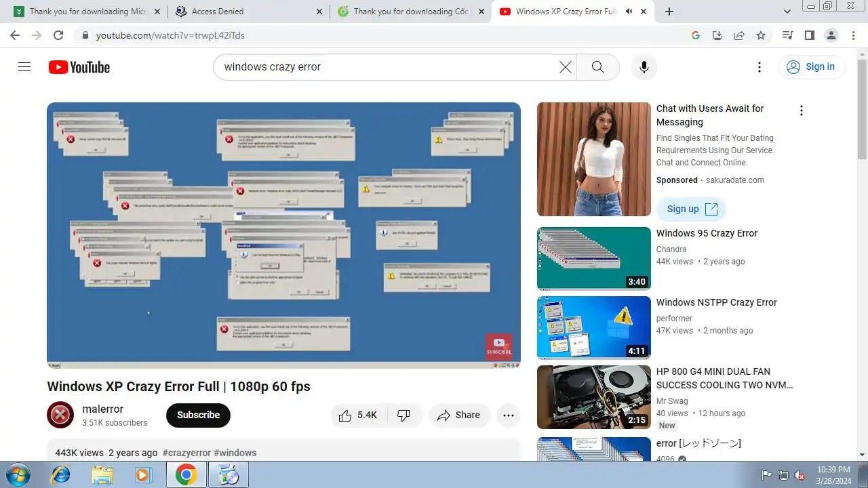Open Windows Media Player from taskbar
Image resolution: width=868 pixels, height=488 pixels.
coord(143,474)
